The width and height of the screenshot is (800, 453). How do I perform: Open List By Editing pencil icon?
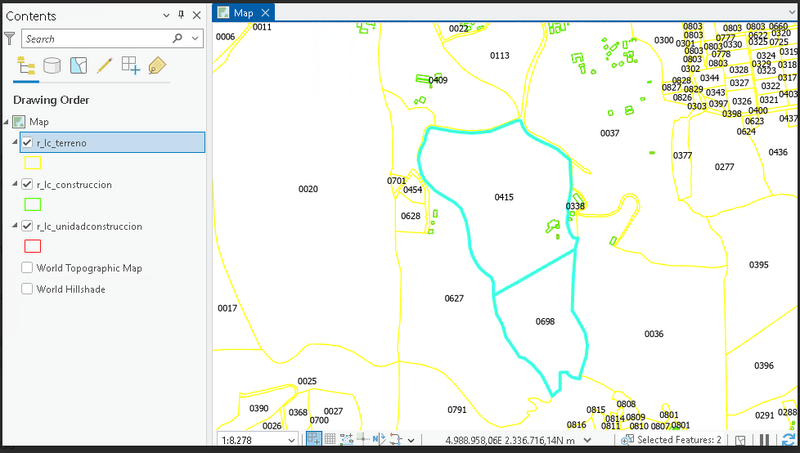[104, 66]
